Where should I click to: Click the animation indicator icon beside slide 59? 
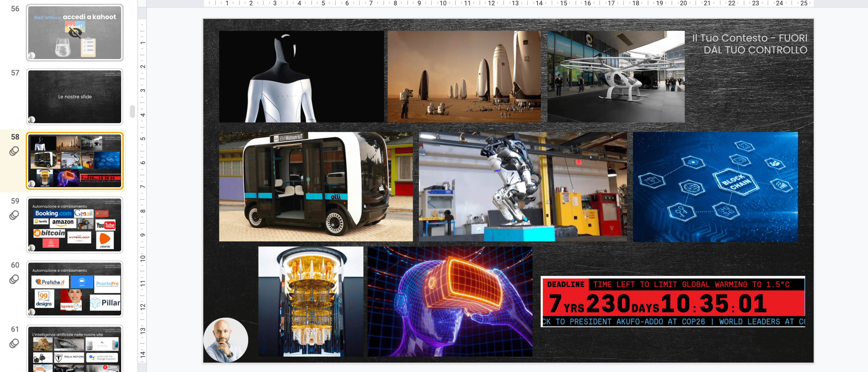(14, 215)
